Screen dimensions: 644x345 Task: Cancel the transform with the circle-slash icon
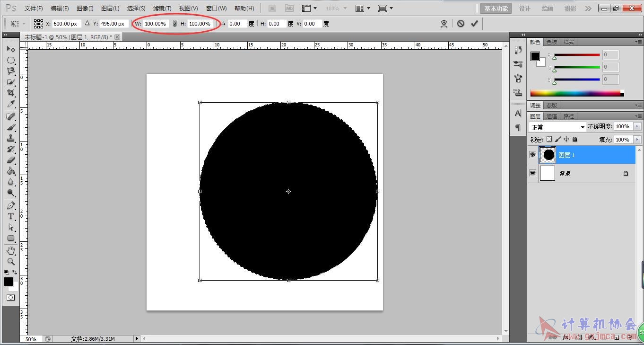[x=461, y=23]
